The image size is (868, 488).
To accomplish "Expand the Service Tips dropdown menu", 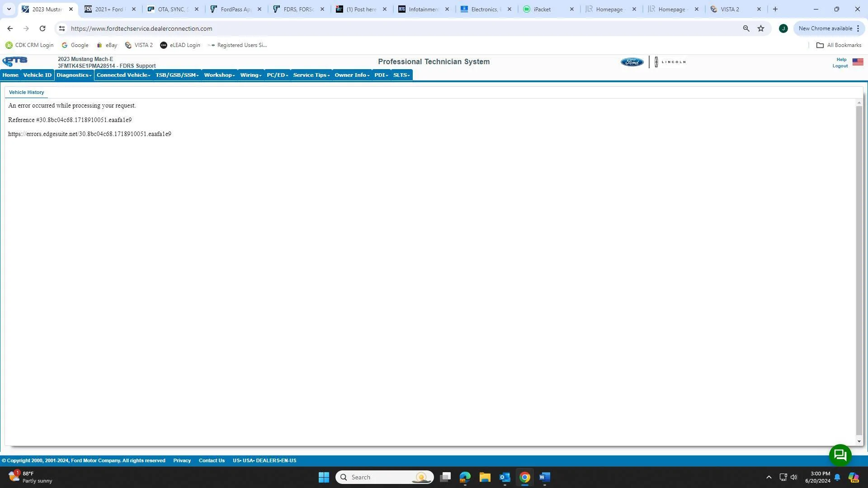I will click(x=311, y=75).
